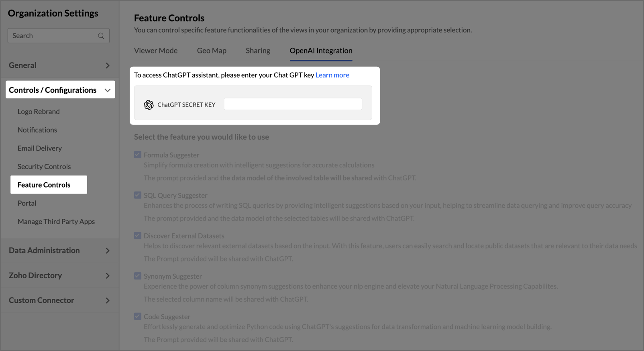Open the Geo Map tab
This screenshot has width=644, height=351.
[212, 51]
